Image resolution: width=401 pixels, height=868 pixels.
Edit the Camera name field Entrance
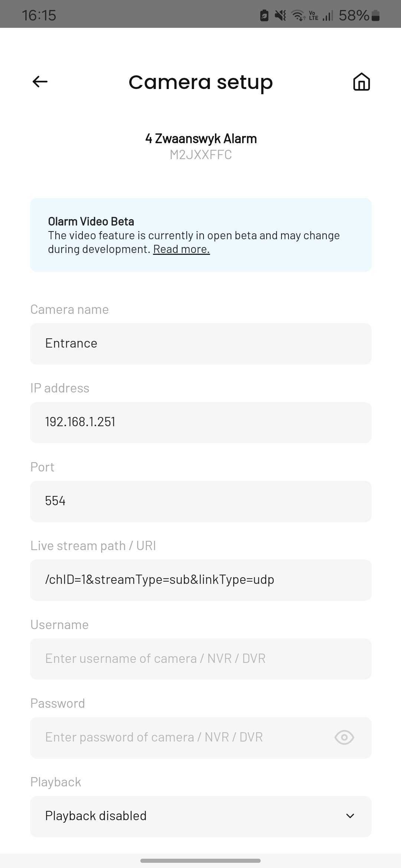pyautogui.click(x=201, y=343)
